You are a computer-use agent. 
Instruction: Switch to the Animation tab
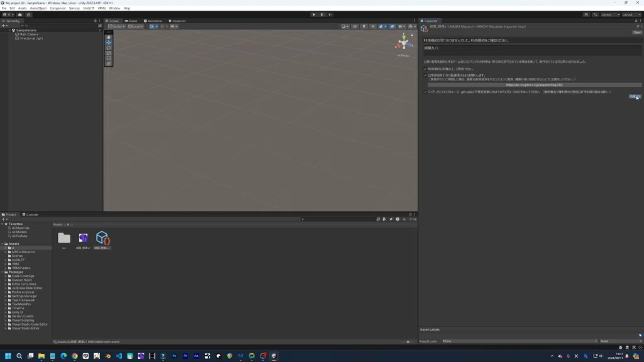[153, 21]
